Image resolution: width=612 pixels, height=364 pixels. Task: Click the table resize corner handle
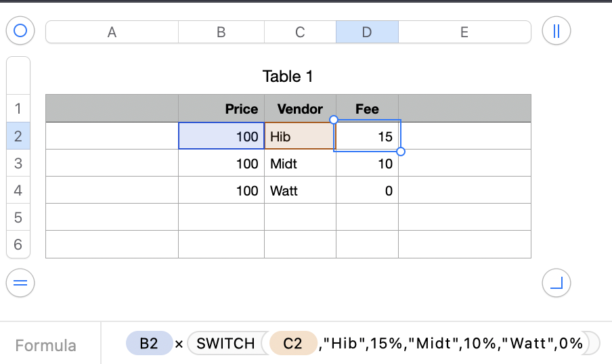556,283
